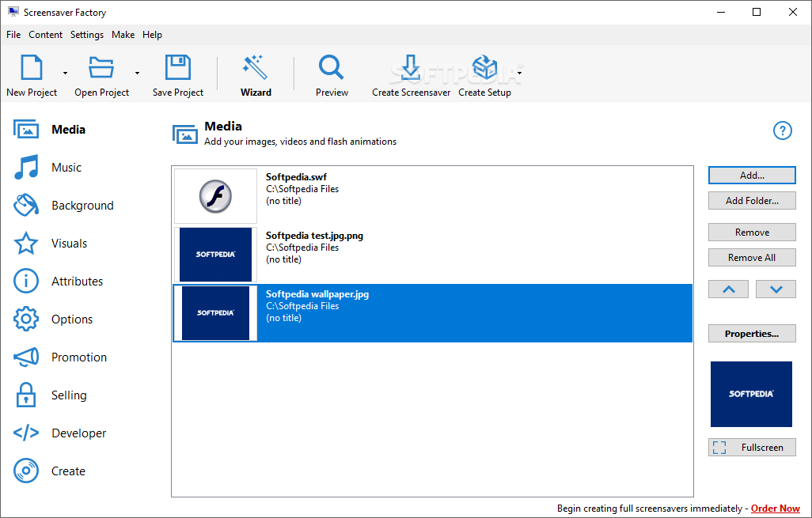Open the Properties... dialog button
Image resolution: width=812 pixels, height=518 pixels.
tap(752, 334)
